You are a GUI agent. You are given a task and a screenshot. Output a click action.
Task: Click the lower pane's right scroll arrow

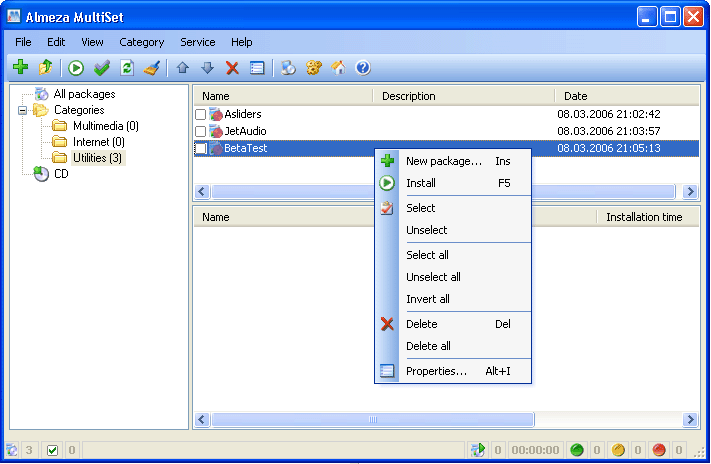[690, 420]
